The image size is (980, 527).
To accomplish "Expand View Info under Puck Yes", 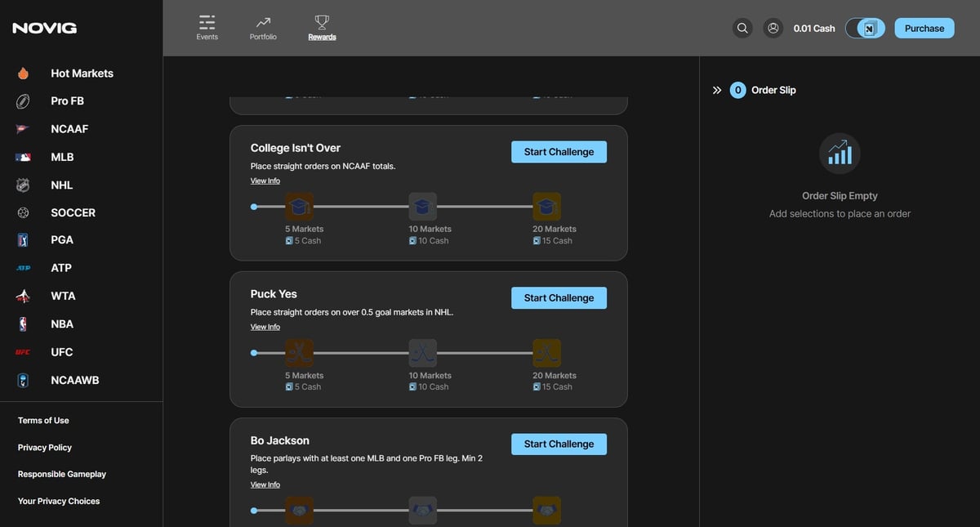I will 265,327.
